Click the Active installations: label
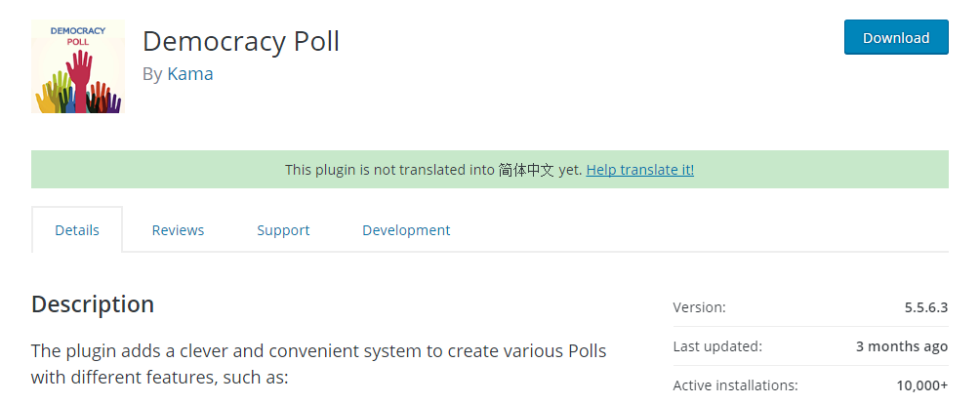This screenshot has width=980, height=404. click(736, 385)
